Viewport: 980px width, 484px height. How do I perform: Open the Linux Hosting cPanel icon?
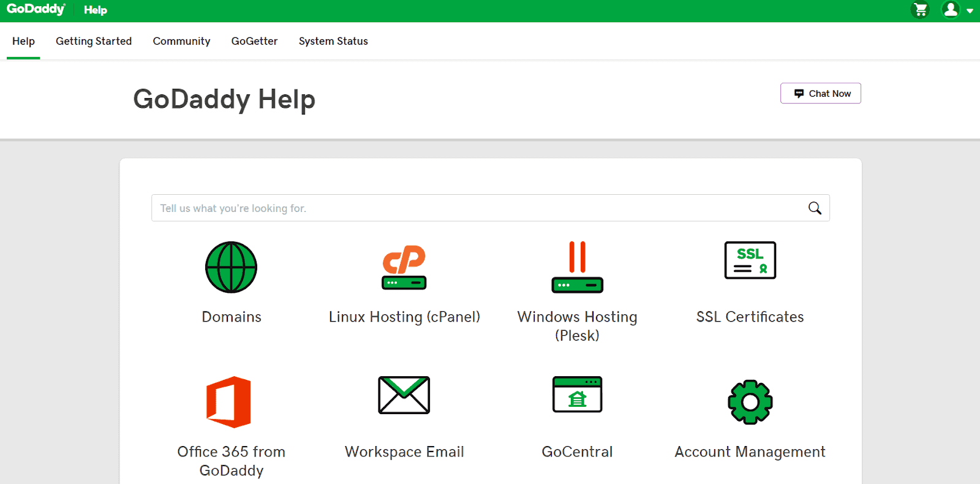click(404, 267)
